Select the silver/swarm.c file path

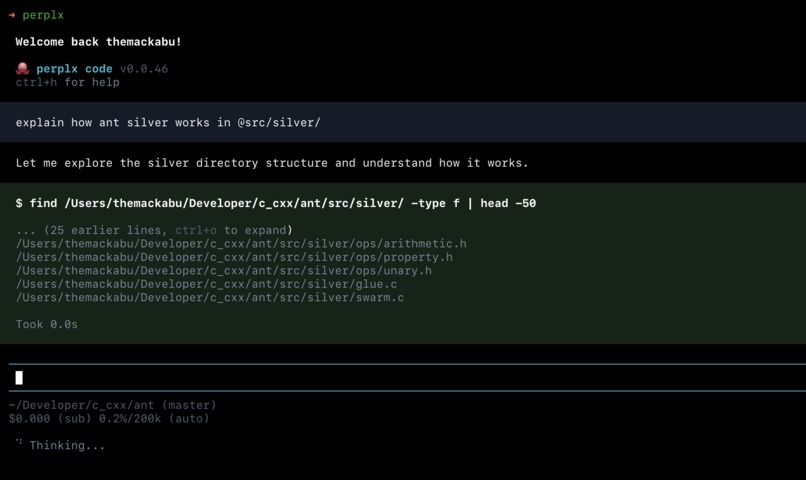click(210, 297)
